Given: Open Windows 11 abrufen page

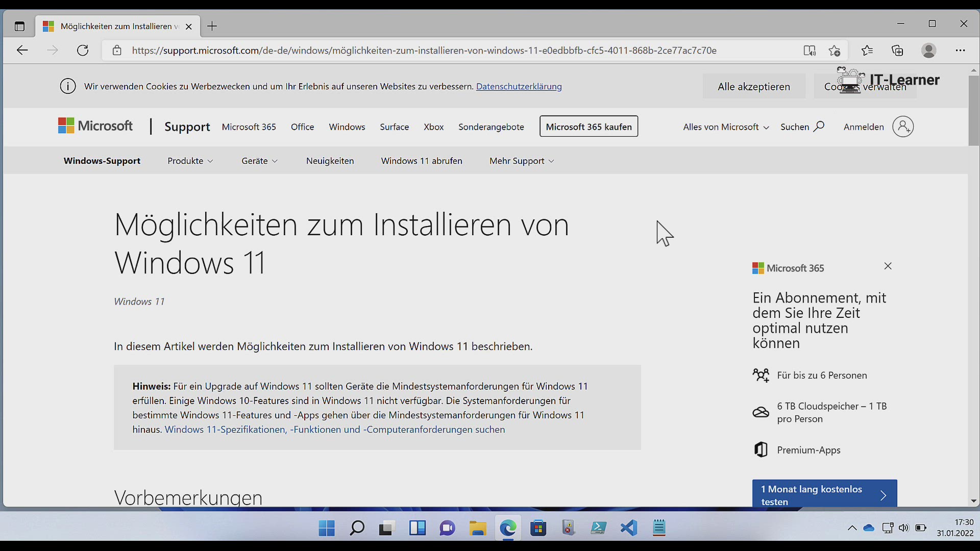Looking at the screenshot, I should pyautogui.click(x=422, y=161).
